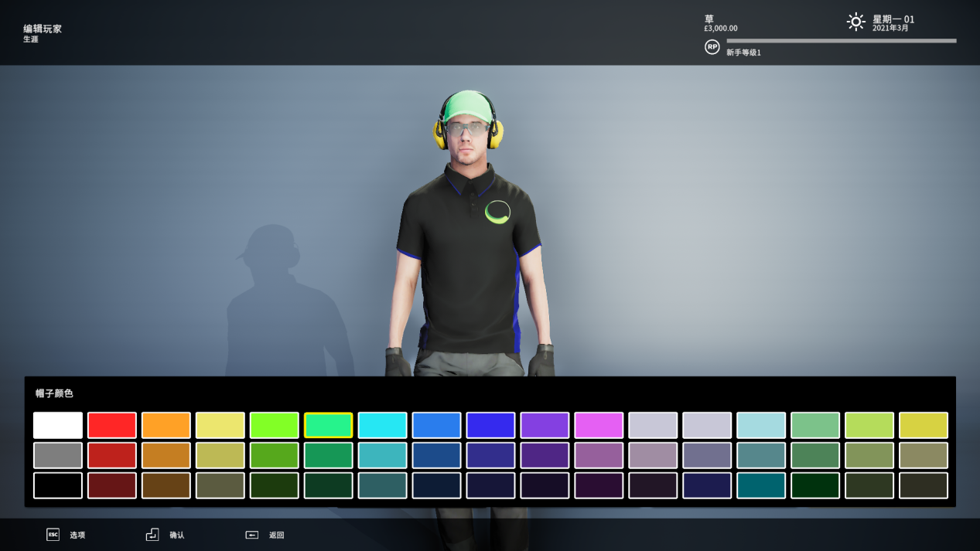The image size is (980, 551).
Task: Choose the bright red hat color
Action: click(x=112, y=425)
